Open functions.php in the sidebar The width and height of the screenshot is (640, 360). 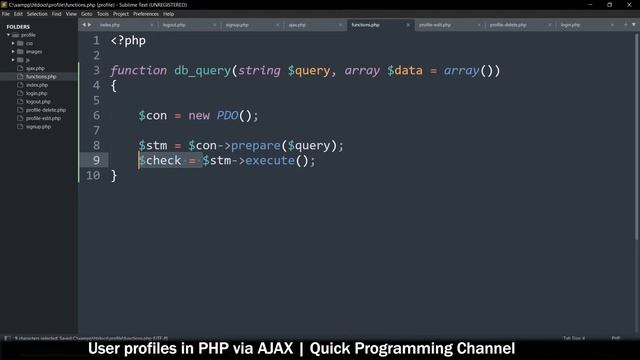pyautogui.click(x=41, y=77)
